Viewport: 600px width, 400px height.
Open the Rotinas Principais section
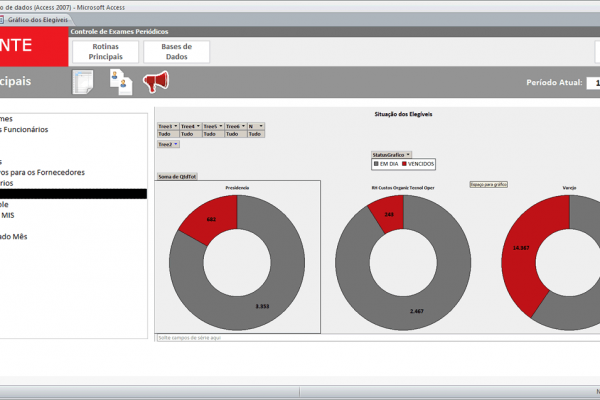click(106, 52)
